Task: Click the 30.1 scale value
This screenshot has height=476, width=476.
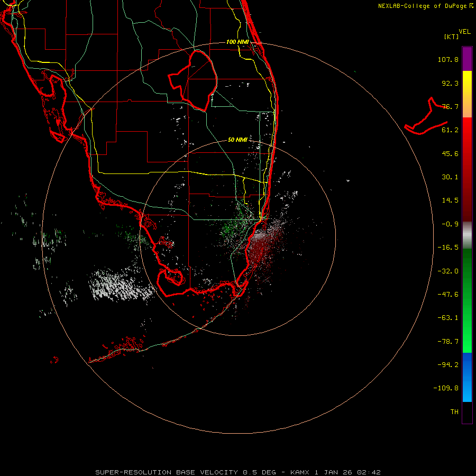Action: pos(450,177)
